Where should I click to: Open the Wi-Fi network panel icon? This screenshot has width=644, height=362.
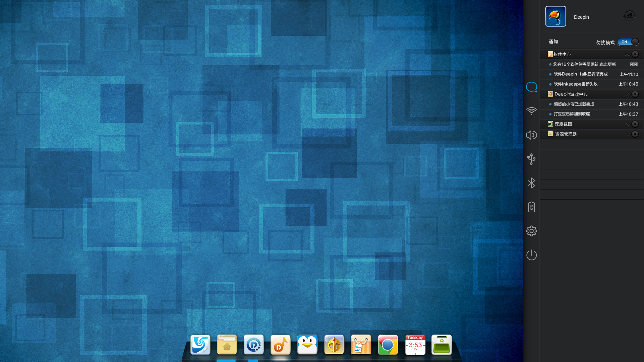pyautogui.click(x=531, y=111)
